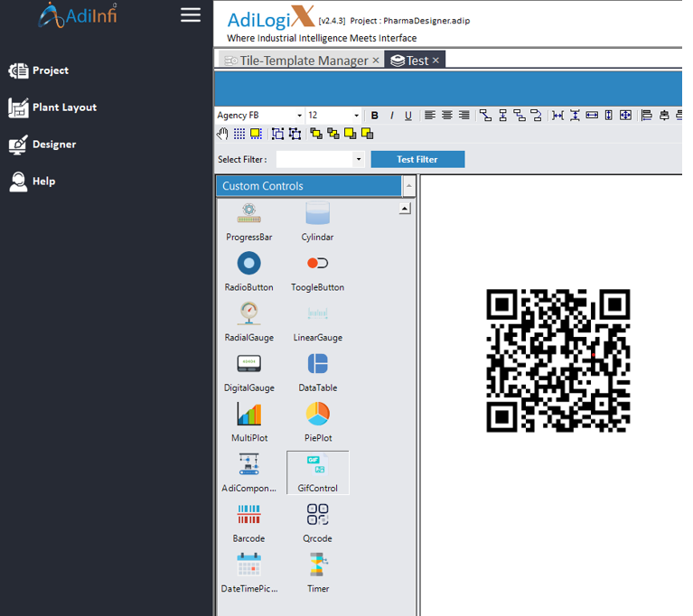The width and height of the screenshot is (693, 616).
Task: Center align the text
Action: [447, 116]
